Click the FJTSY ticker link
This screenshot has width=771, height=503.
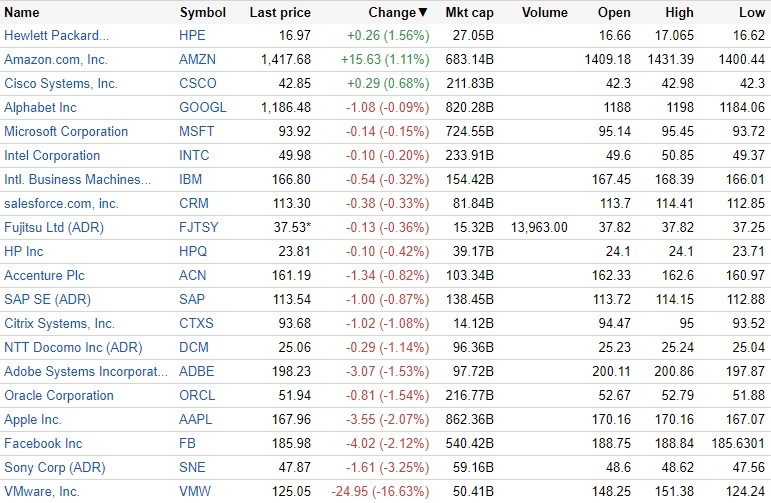click(199, 227)
